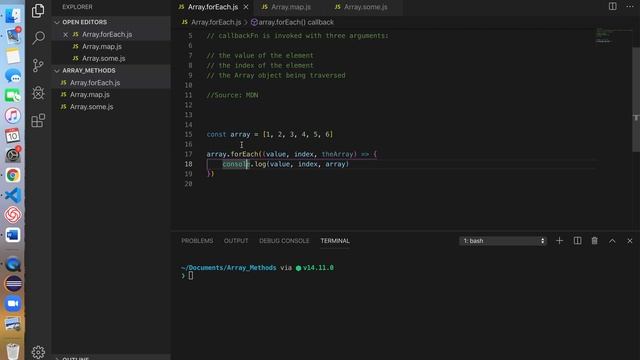Screen dimensions: 640x360
Task: Close the terminal panel
Action: (630, 241)
